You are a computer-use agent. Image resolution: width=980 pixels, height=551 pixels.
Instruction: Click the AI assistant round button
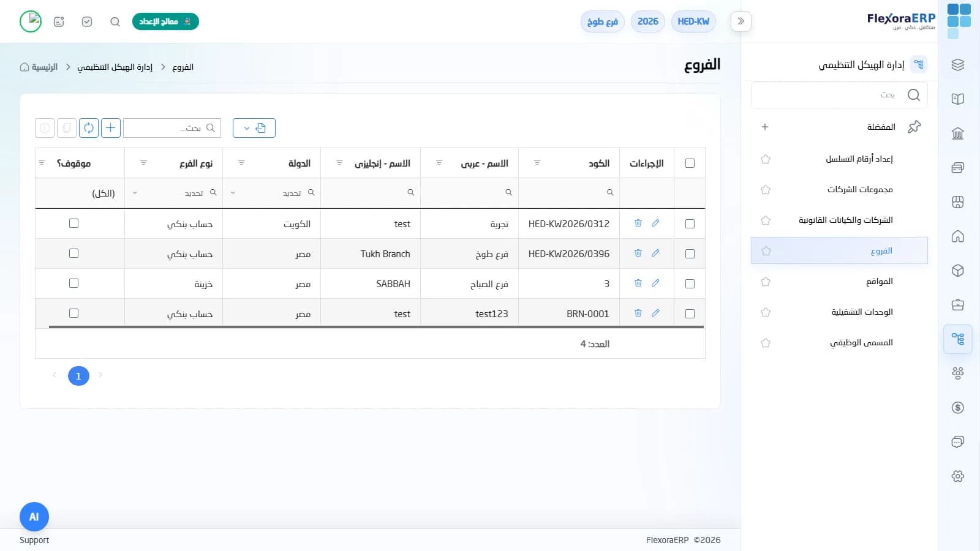click(34, 517)
